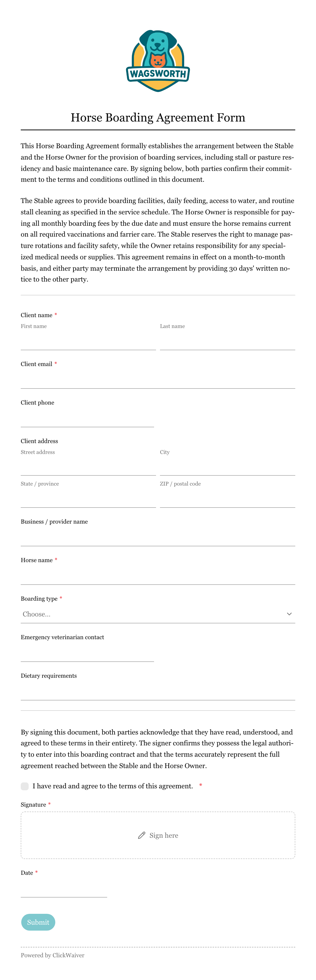Image resolution: width=316 pixels, height=980 pixels.
Task: Click the Boarding type chevron arrow
Action: [x=289, y=614]
